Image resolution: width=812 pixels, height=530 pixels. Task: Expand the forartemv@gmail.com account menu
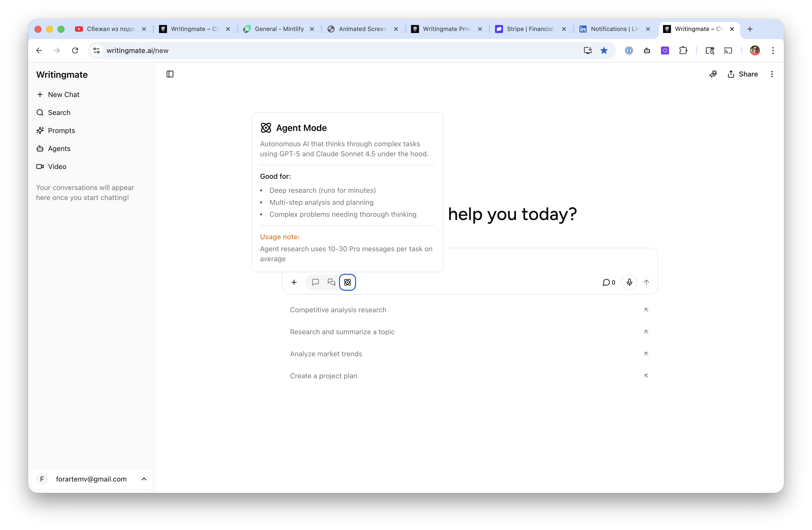[92, 479]
